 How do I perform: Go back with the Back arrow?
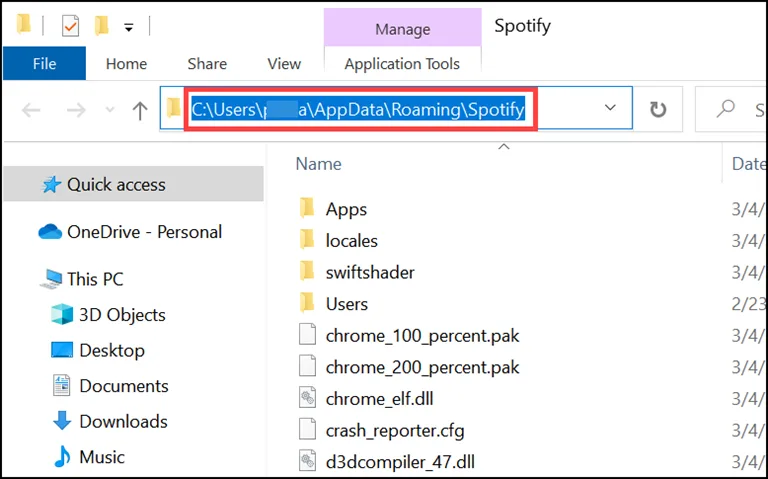[31, 110]
